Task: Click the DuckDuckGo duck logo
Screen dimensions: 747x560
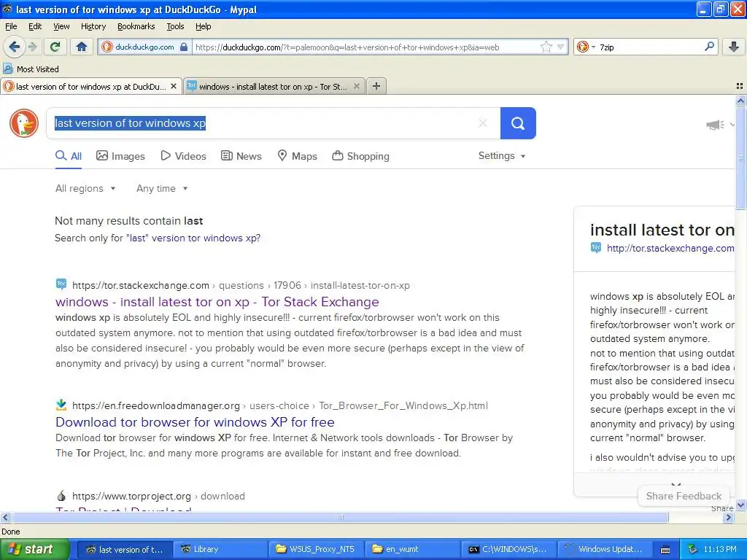Action: coord(24,123)
